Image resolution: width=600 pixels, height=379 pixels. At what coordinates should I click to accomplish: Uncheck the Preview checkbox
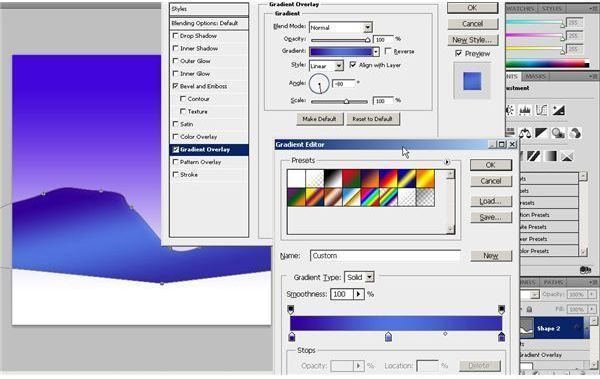click(458, 53)
